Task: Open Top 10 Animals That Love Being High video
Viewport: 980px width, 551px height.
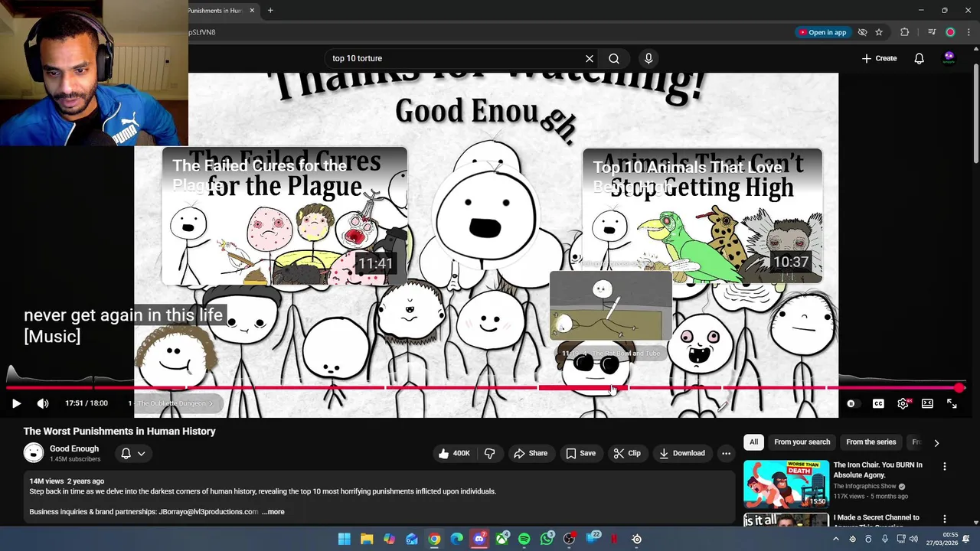Action: coord(702,216)
